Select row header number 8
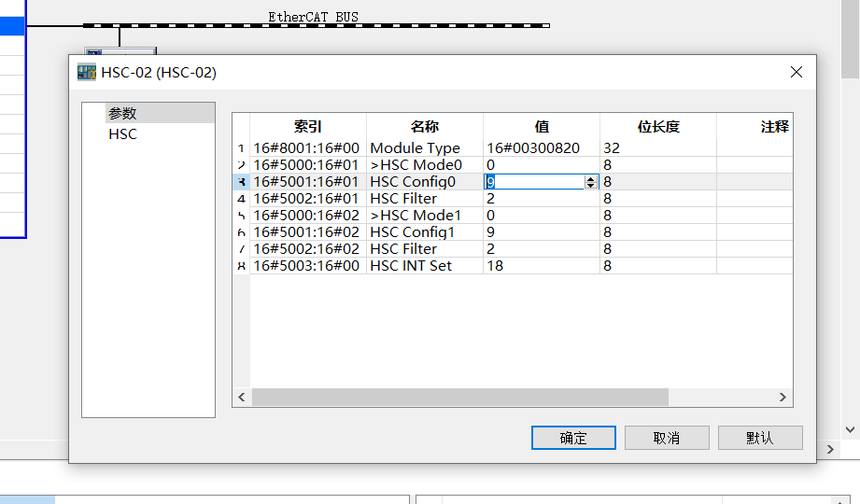The image size is (860, 504). tap(241, 266)
